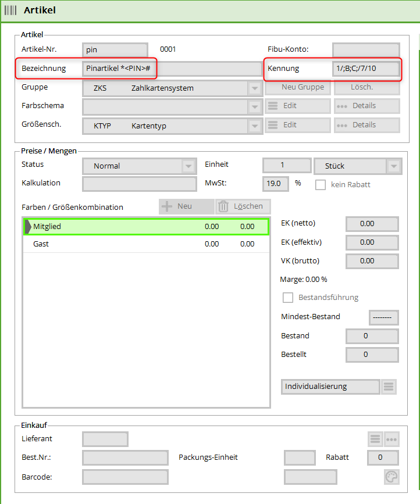Click the Fibu-Konto input field

(366, 50)
